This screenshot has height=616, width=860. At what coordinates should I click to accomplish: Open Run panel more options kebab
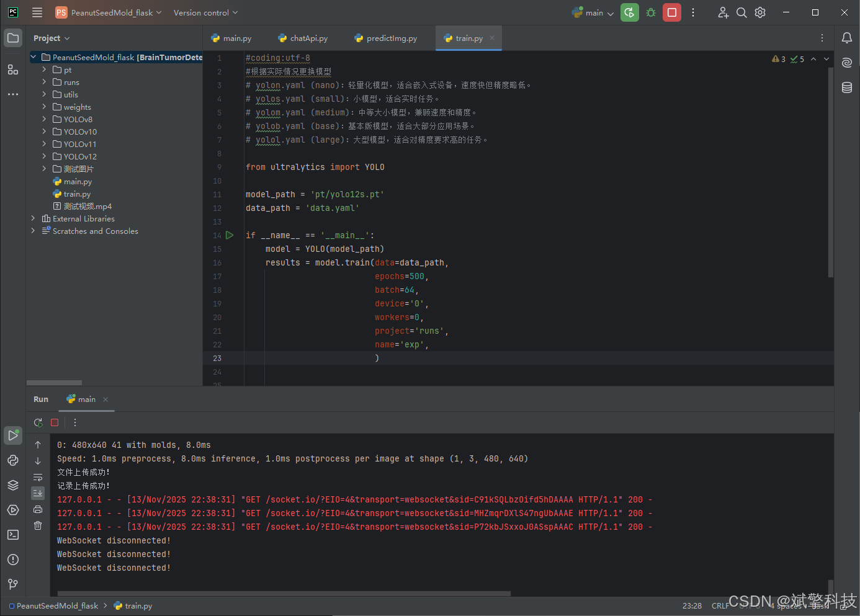point(75,422)
